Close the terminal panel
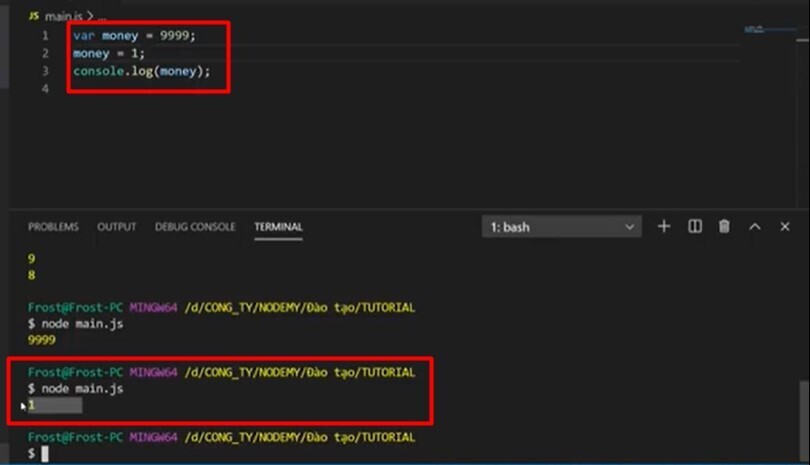The height and width of the screenshot is (465, 810). click(785, 226)
